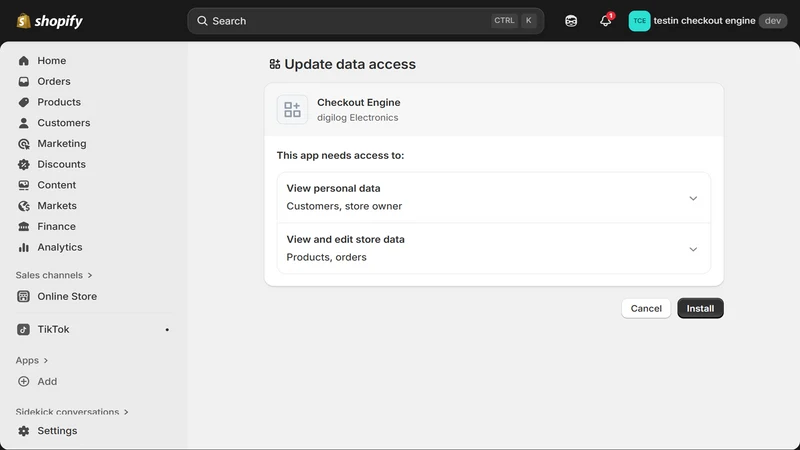Go to Home in the sidebar
Viewport: 800px width, 450px height.
tap(52, 61)
